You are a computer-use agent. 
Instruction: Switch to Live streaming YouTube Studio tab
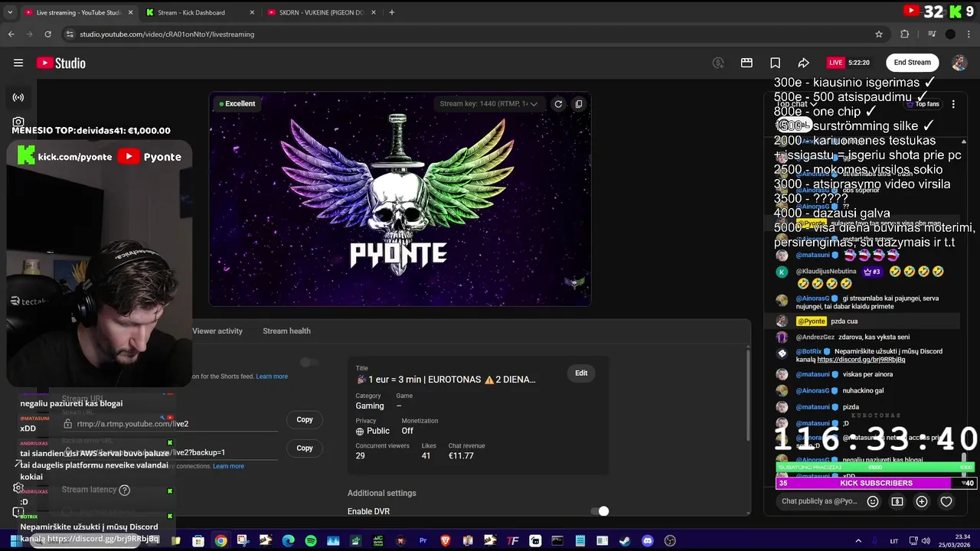(77, 12)
